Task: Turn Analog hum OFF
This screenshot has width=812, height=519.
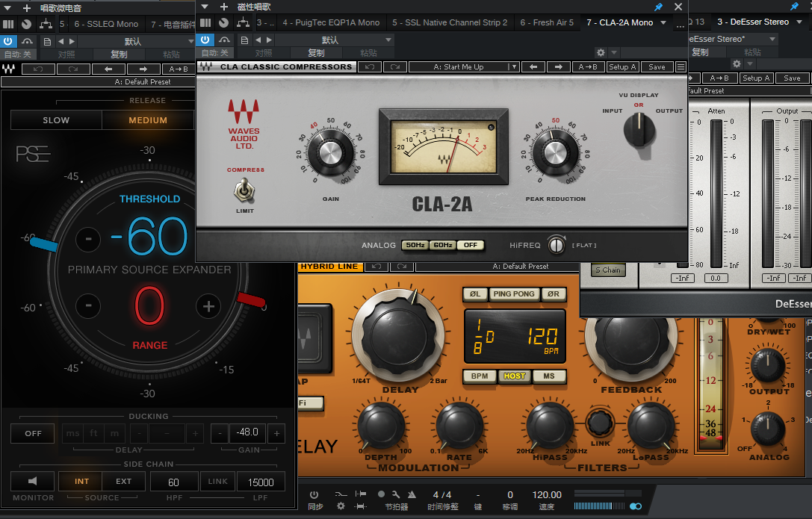Action: tap(471, 245)
